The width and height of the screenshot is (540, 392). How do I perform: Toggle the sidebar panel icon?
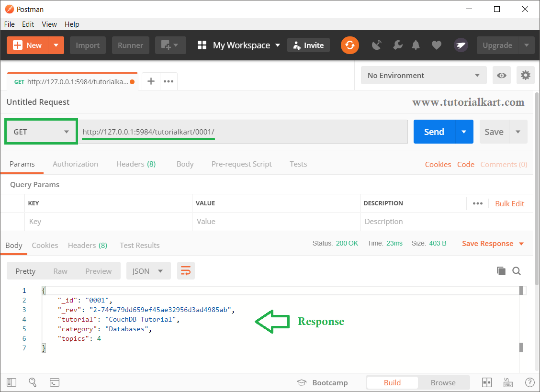(11, 382)
